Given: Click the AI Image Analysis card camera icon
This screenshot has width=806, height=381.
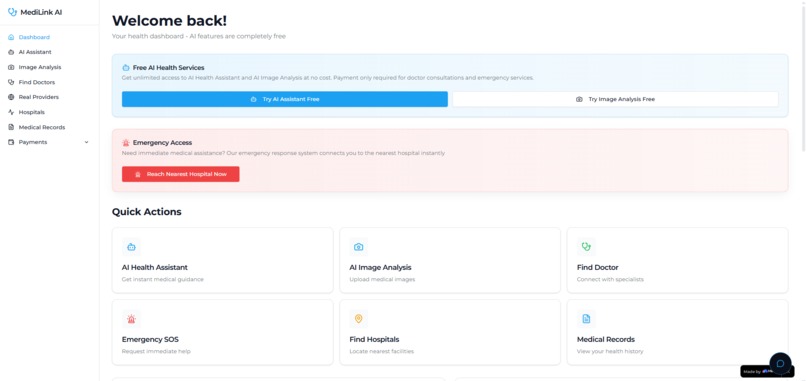Looking at the screenshot, I should pos(359,247).
